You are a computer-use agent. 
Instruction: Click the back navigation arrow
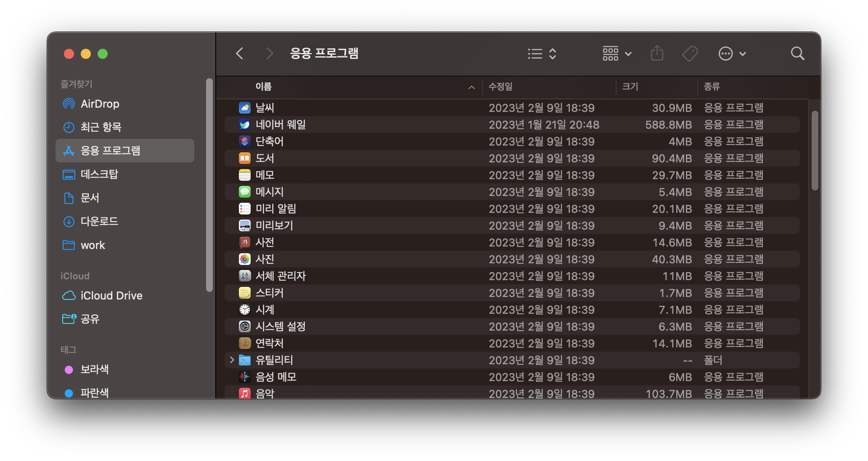click(239, 53)
